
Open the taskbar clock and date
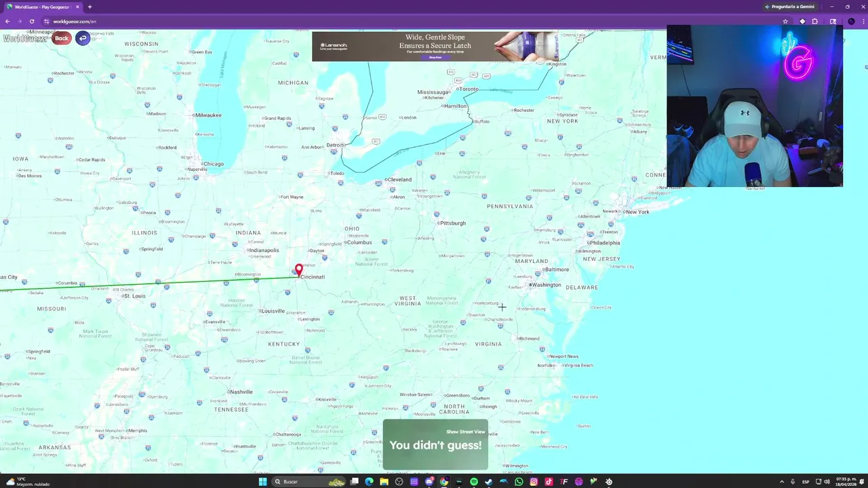click(846, 482)
